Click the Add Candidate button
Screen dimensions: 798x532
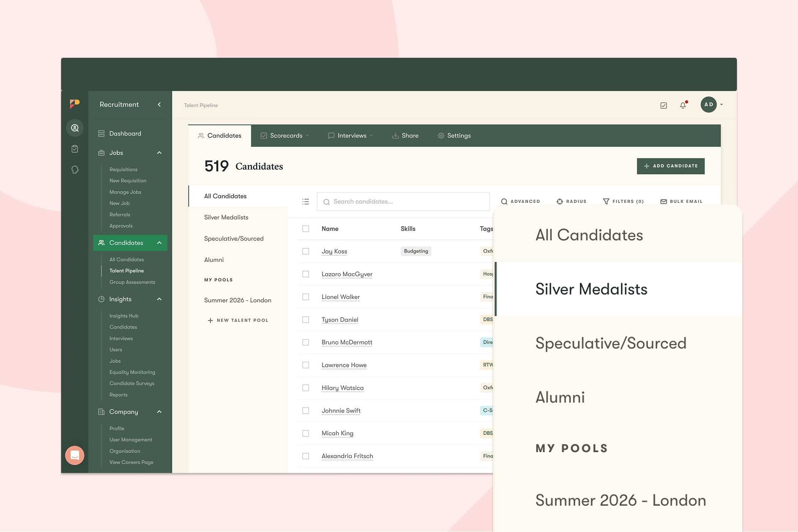tap(670, 166)
